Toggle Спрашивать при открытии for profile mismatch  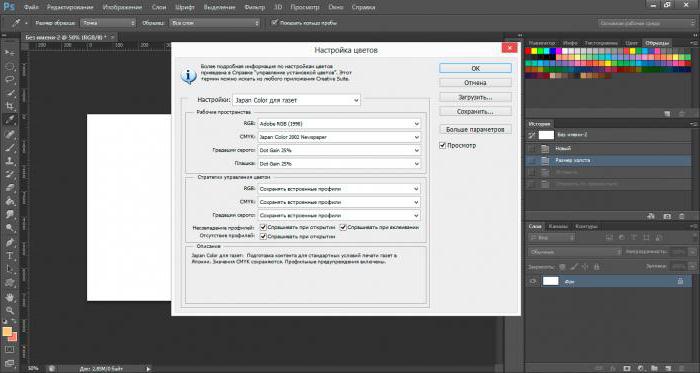coord(263,227)
